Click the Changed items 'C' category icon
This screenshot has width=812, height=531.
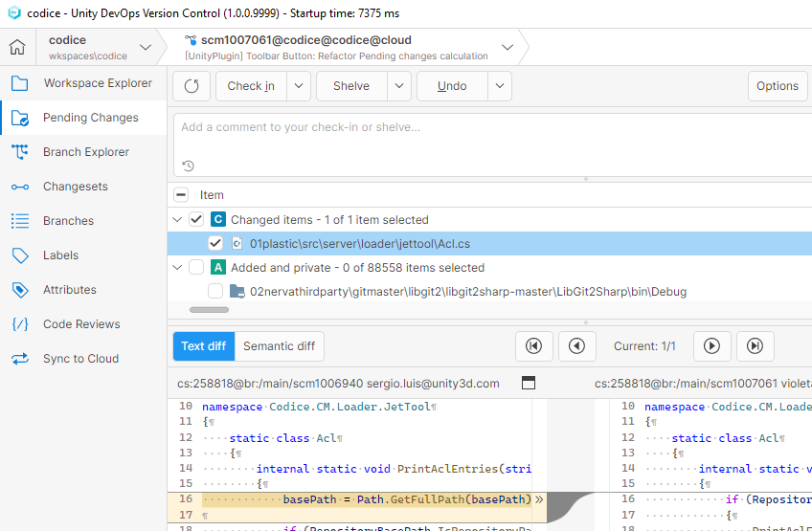click(218, 219)
